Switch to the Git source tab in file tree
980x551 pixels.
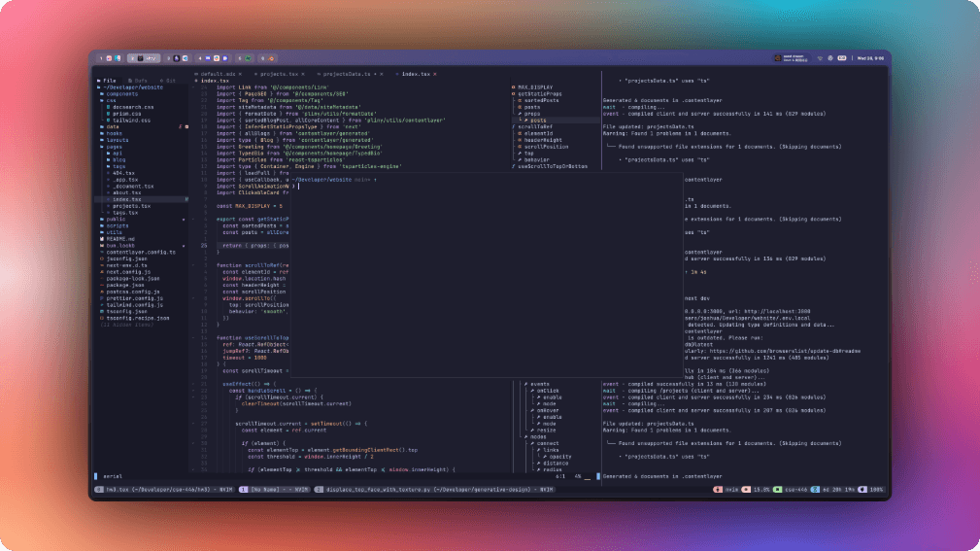[x=167, y=81]
